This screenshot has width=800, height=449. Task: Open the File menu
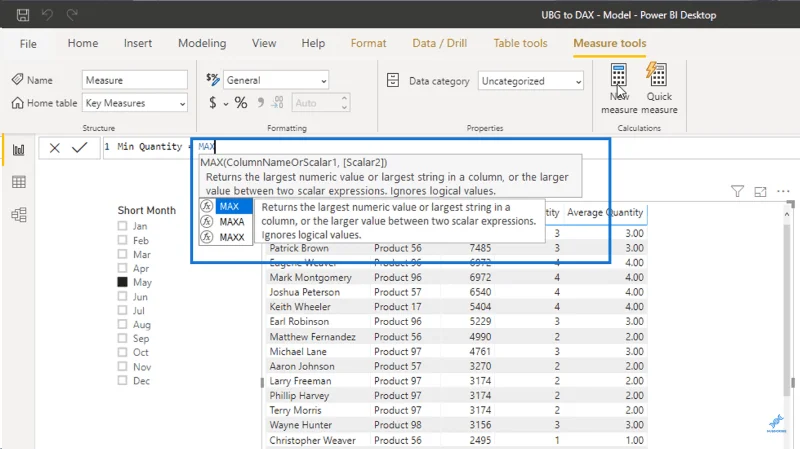pos(28,44)
